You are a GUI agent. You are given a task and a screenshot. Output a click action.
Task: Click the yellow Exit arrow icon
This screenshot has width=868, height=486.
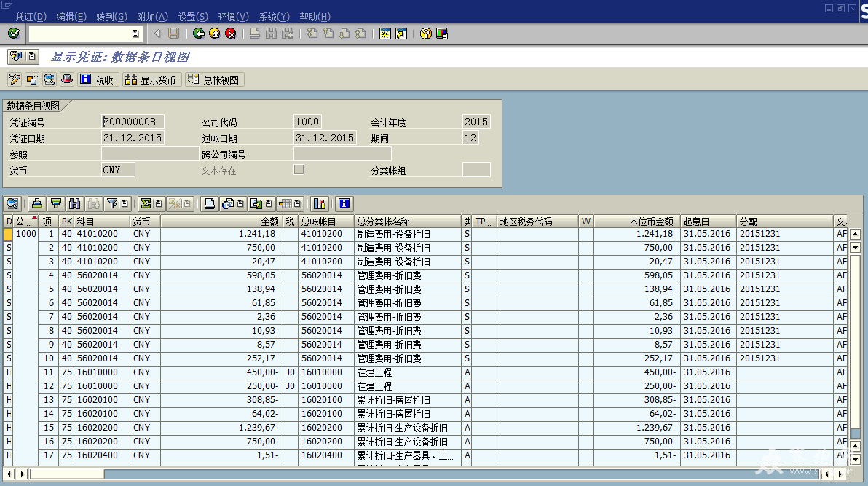(215, 34)
